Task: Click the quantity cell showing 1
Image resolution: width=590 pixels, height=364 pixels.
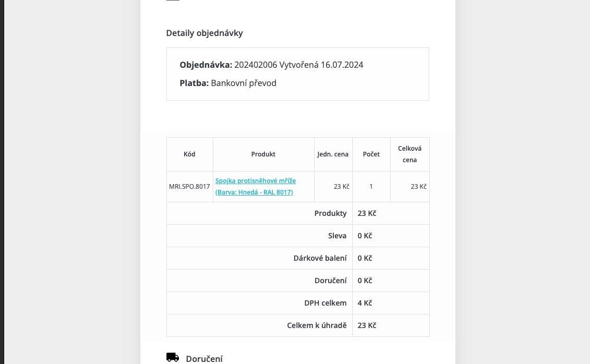Action: pos(371,187)
